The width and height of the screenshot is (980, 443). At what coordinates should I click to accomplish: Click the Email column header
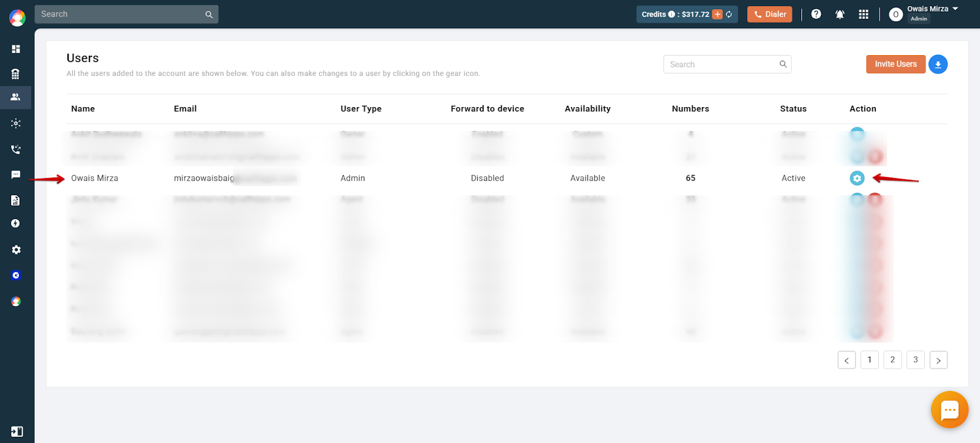[185, 109]
